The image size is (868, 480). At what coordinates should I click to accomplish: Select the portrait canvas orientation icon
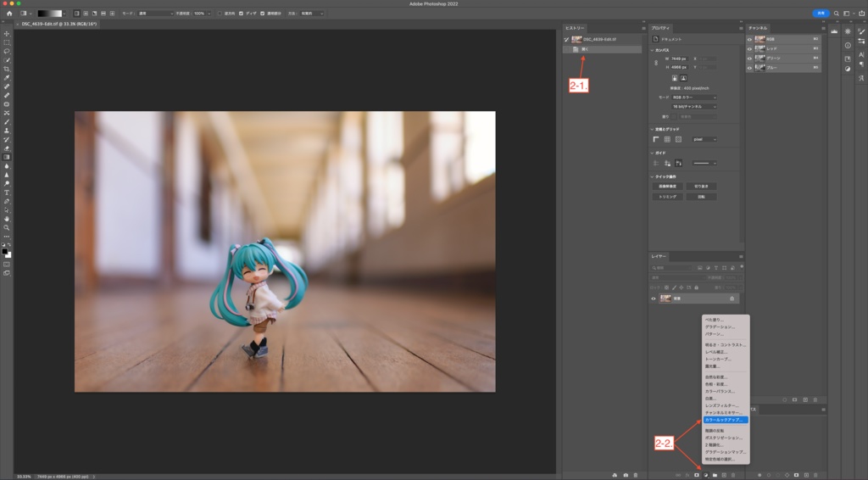point(675,78)
